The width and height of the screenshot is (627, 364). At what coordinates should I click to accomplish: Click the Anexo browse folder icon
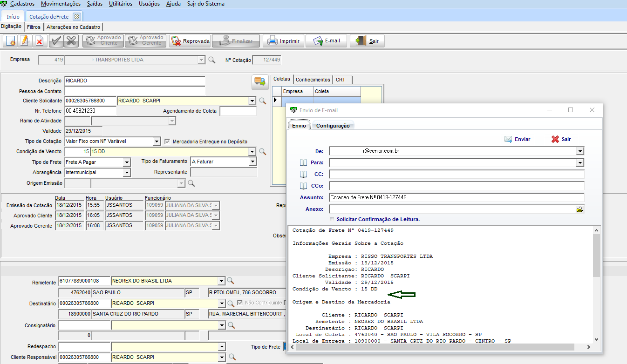pos(579,209)
